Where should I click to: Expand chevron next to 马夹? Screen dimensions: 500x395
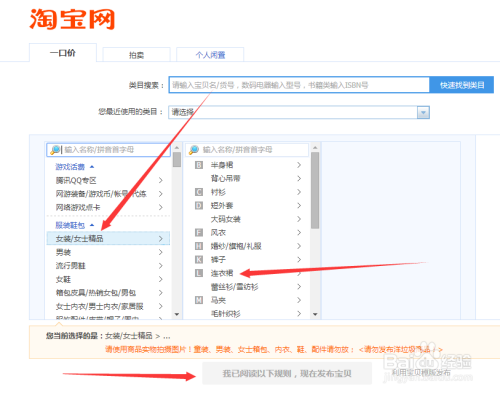click(299, 300)
